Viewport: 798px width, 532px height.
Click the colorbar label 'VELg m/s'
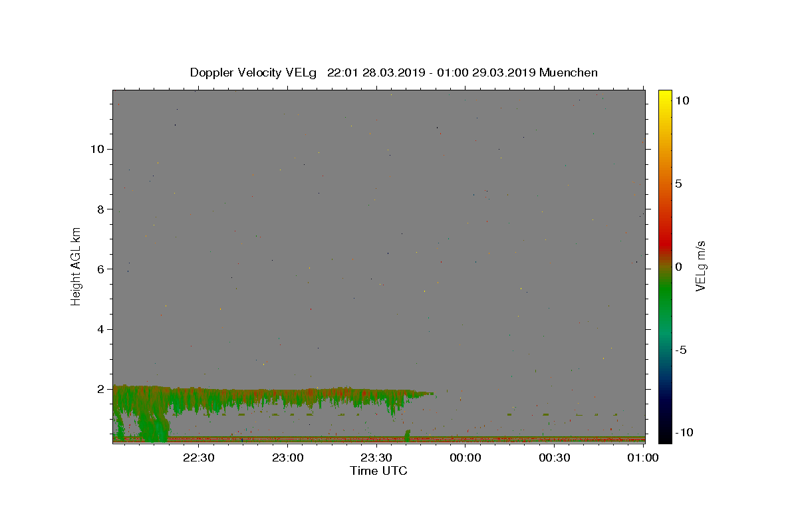700,267
